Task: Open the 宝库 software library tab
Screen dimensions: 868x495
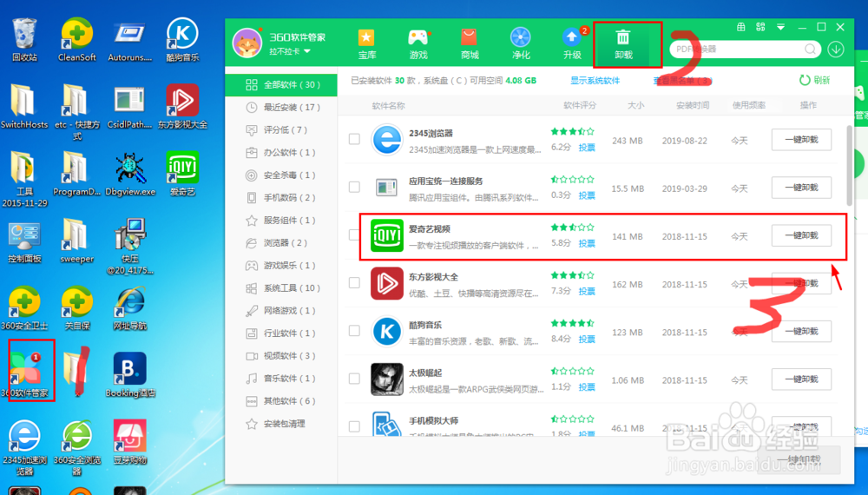Action: click(x=366, y=44)
